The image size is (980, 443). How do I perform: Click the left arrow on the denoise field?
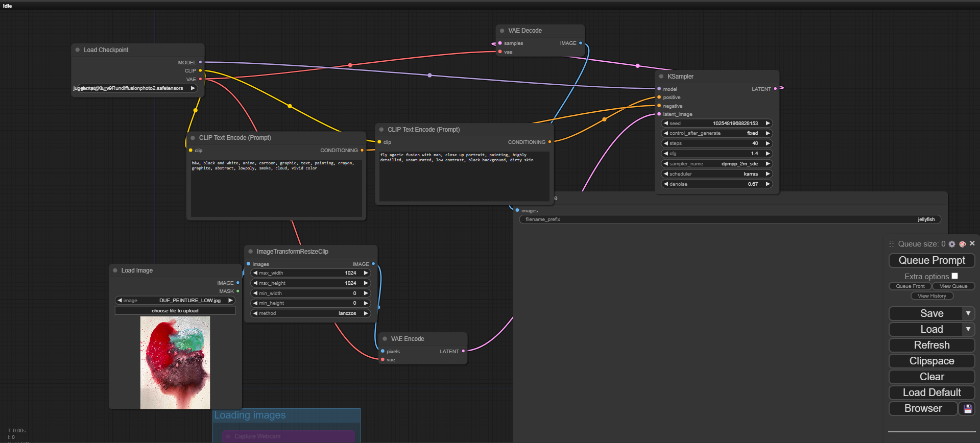tap(666, 184)
